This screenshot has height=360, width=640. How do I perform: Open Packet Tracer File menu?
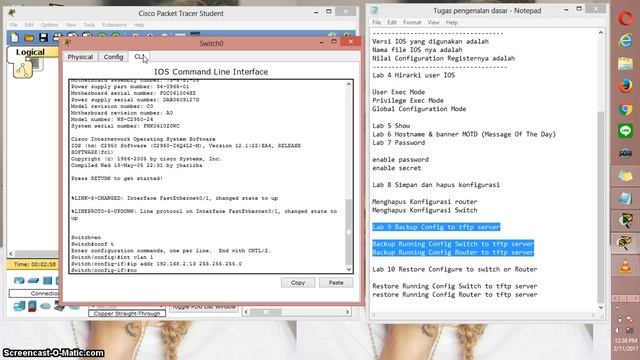click(x=13, y=25)
